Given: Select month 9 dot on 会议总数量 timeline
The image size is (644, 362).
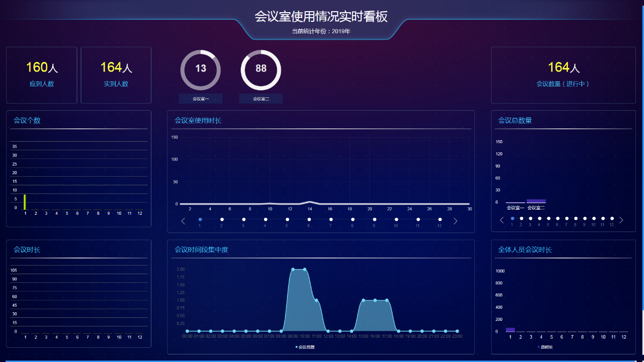Looking at the screenshot, I should pos(585,218).
